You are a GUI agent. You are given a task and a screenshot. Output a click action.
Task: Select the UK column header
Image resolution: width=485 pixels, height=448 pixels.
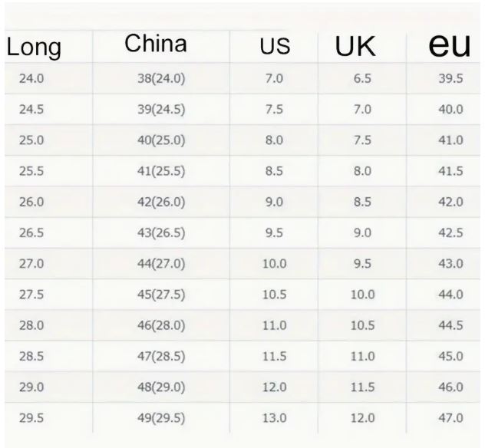pyautogui.click(x=355, y=47)
